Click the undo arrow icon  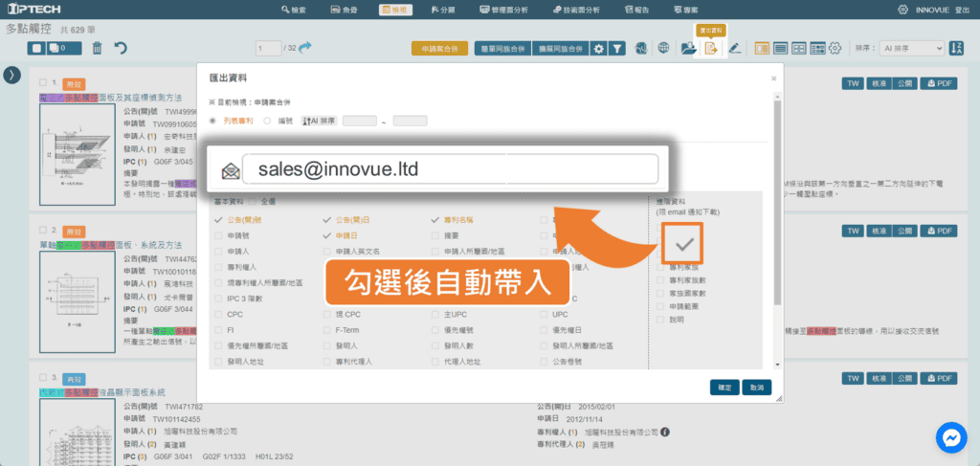(x=121, y=48)
